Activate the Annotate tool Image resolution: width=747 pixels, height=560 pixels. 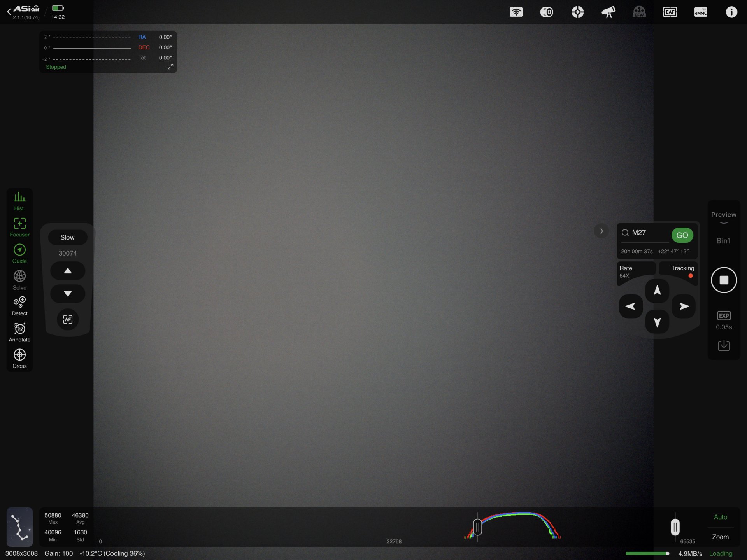click(x=19, y=332)
